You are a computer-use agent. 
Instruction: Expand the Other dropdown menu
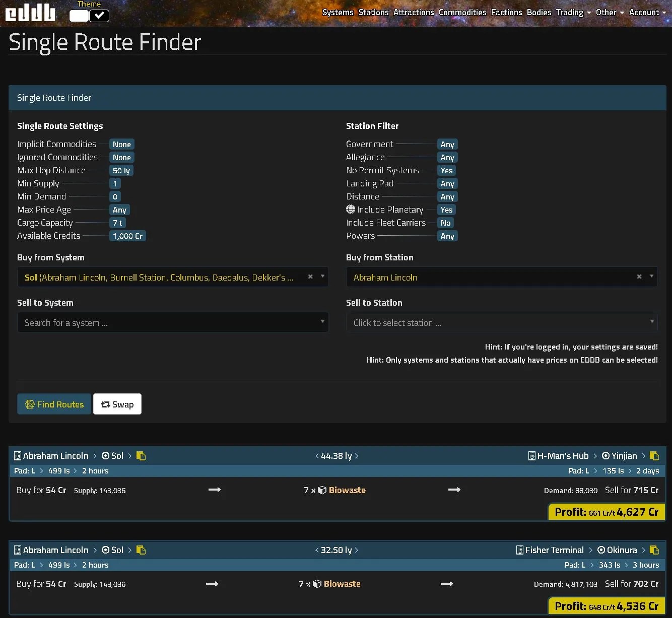(x=610, y=12)
